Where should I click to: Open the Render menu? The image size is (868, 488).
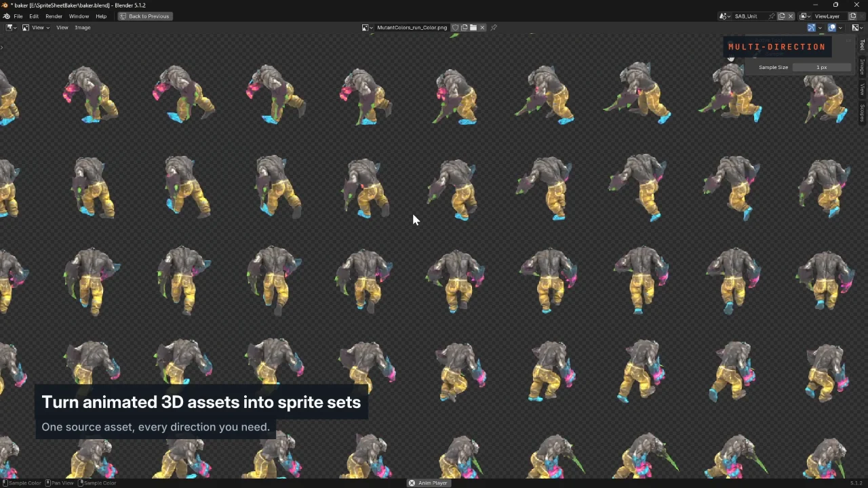54,16
